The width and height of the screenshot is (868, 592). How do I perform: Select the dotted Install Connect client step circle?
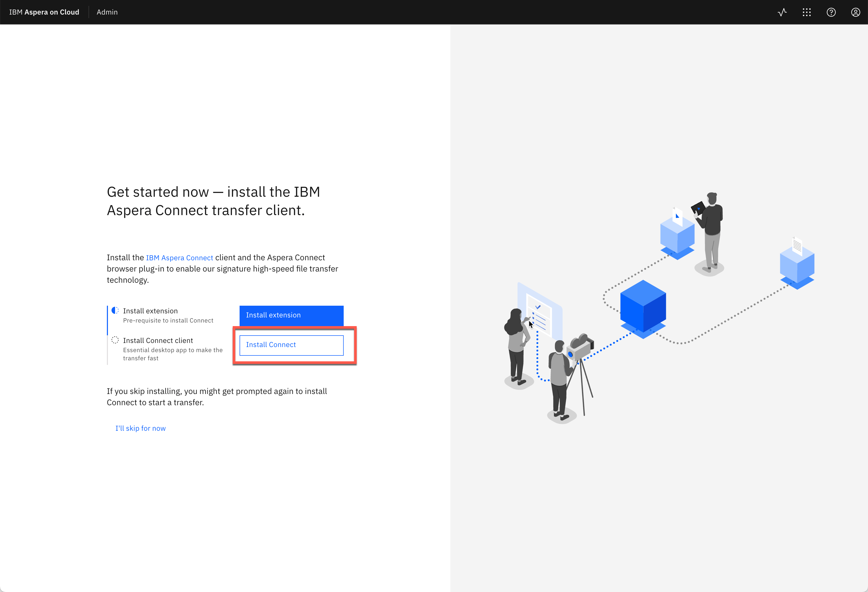click(x=115, y=340)
